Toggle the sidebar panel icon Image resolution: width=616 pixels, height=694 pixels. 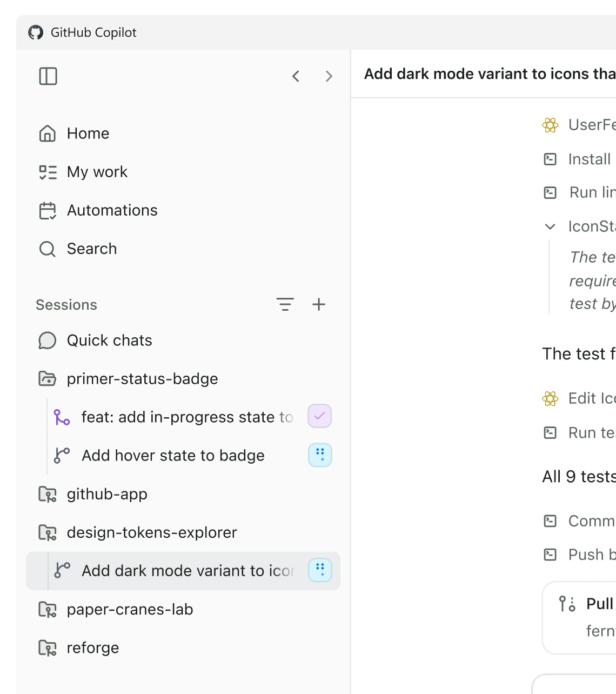point(48,76)
